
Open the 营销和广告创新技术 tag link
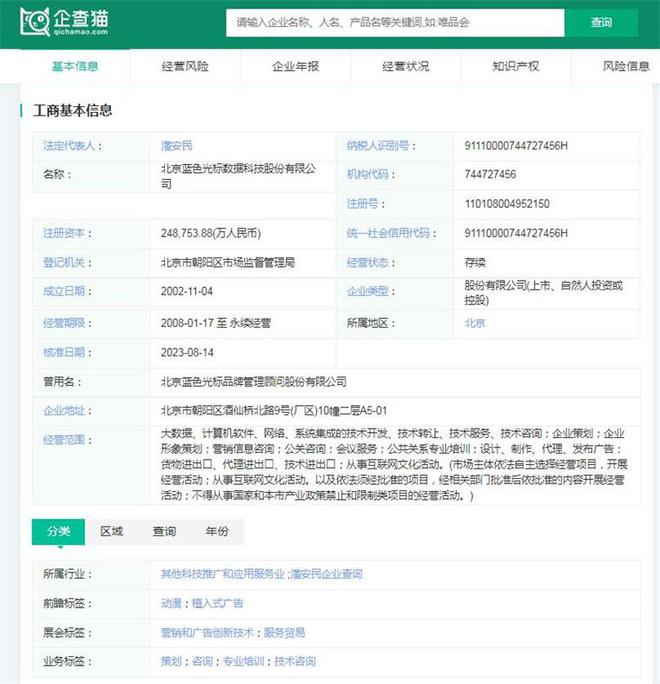pos(207,633)
